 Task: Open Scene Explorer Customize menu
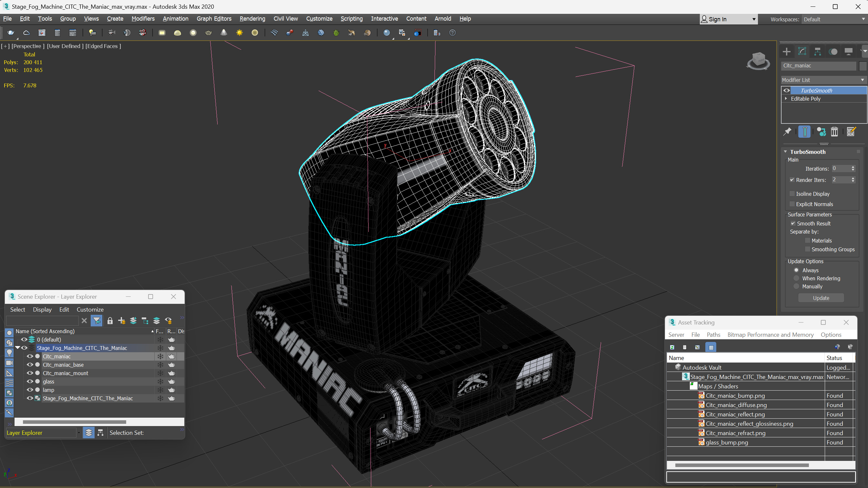coord(90,309)
